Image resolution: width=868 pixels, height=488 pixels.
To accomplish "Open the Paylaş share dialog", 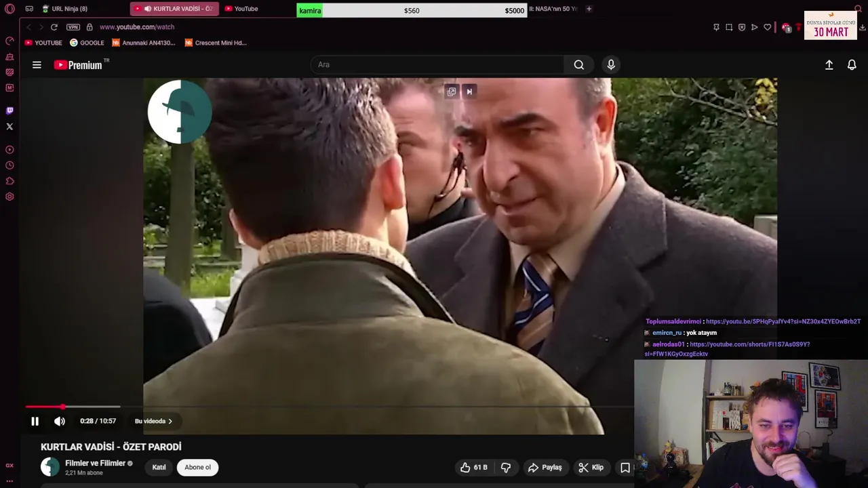I will [545, 467].
